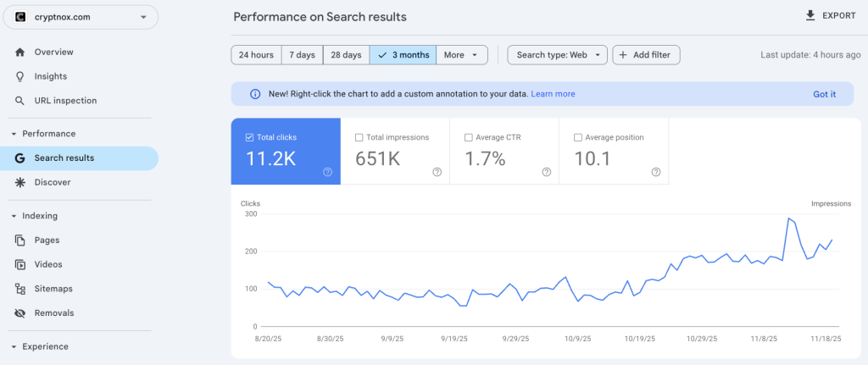868x365 pixels.
Task: Switch to the 7 days range
Action: [x=302, y=55]
